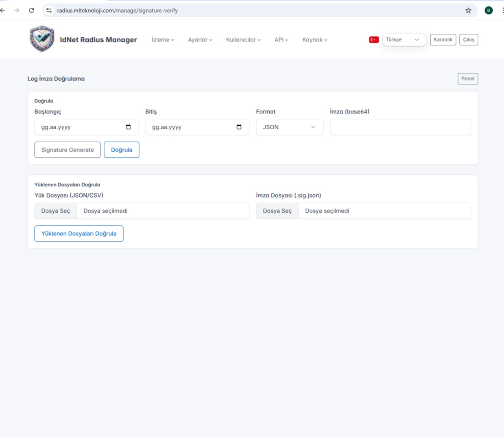Click the browser reload icon

(x=31, y=11)
